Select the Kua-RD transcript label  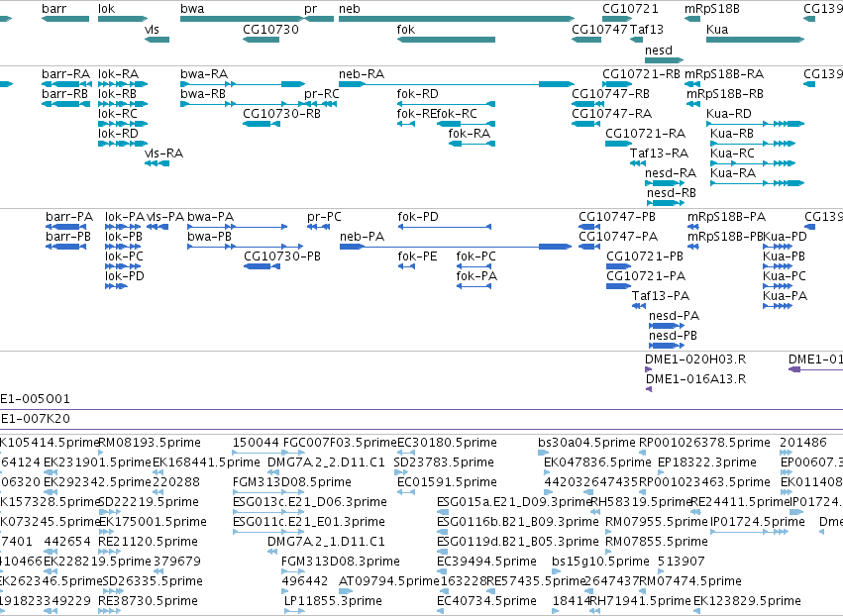[x=729, y=114]
